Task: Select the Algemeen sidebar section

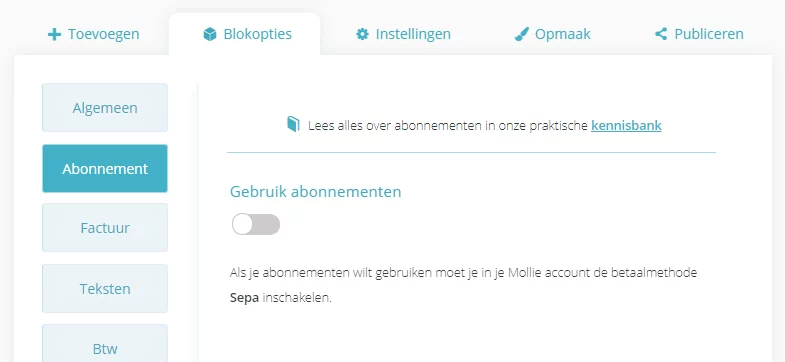Action: click(105, 108)
